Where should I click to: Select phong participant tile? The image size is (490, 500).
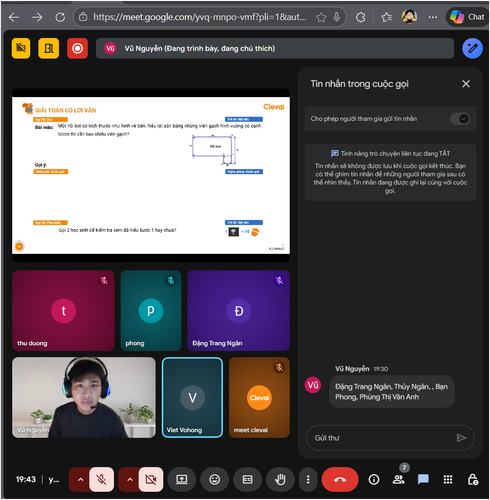pos(151,311)
